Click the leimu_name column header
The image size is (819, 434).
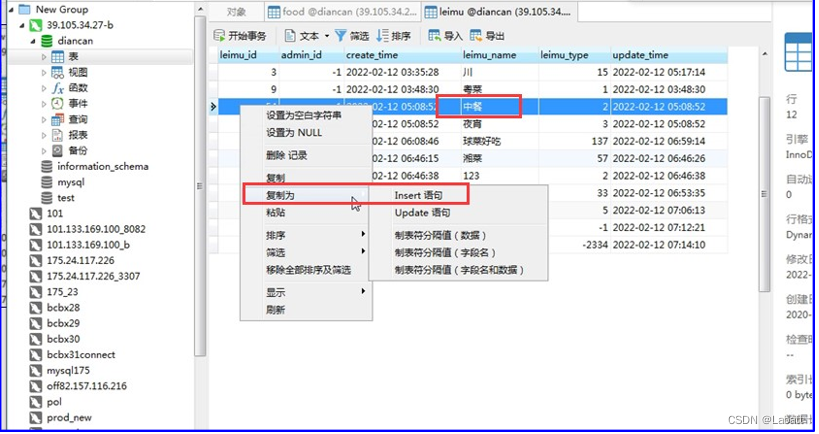coord(499,55)
